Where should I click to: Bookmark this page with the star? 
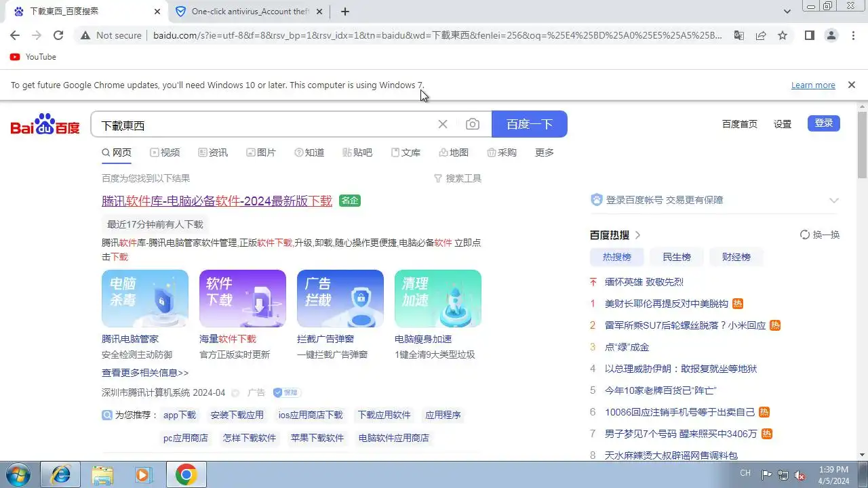click(783, 35)
